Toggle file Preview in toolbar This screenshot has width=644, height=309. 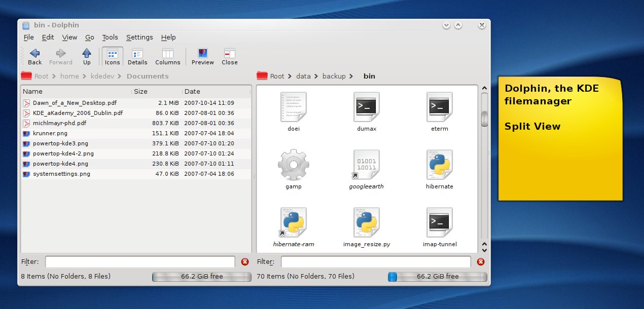pyautogui.click(x=203, y=57)
